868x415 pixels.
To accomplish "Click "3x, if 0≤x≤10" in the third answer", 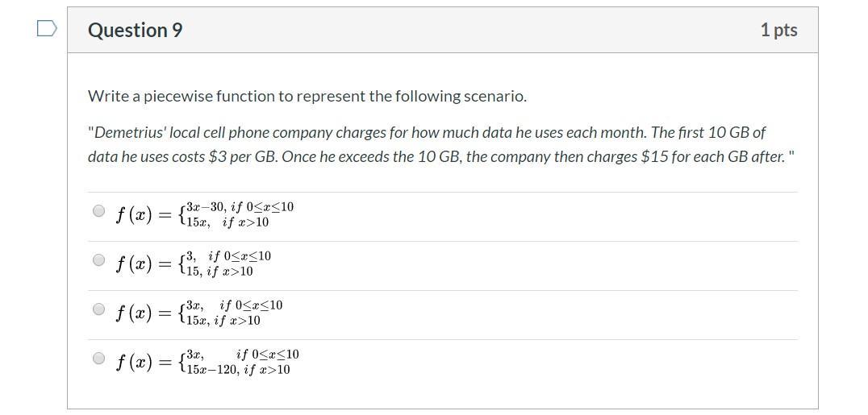I will click(x=234, y=305).
